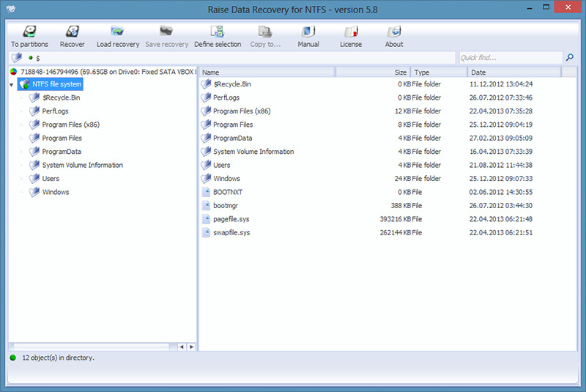Click the green status indicator dot
The width and height of the screenshot is (586, 392).
coord(13,358)
